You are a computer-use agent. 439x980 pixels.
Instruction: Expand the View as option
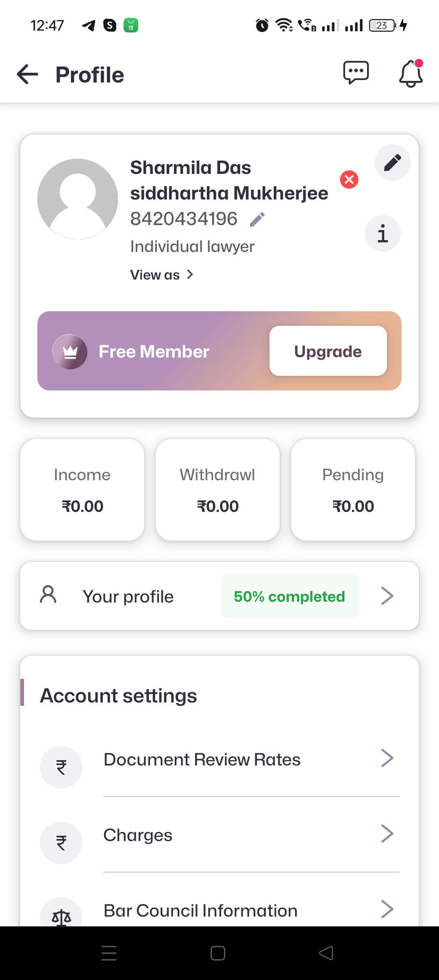(162, 275)
